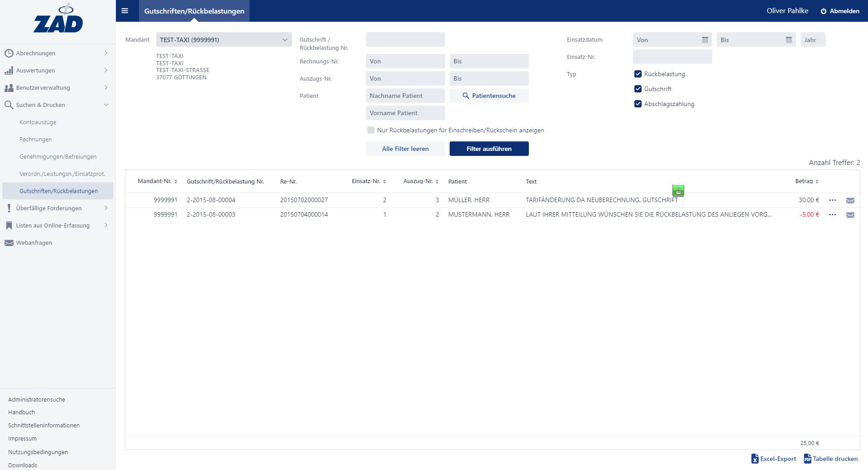Screen dimensions: 868x470
Task: Open the Mandant TEST-TAXI dropdown
Action: 224,40
